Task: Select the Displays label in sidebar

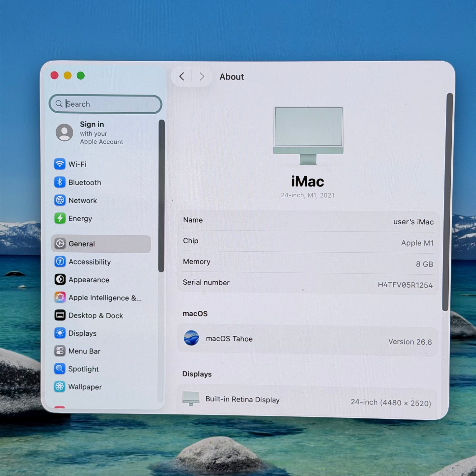Action: [83, 333]
